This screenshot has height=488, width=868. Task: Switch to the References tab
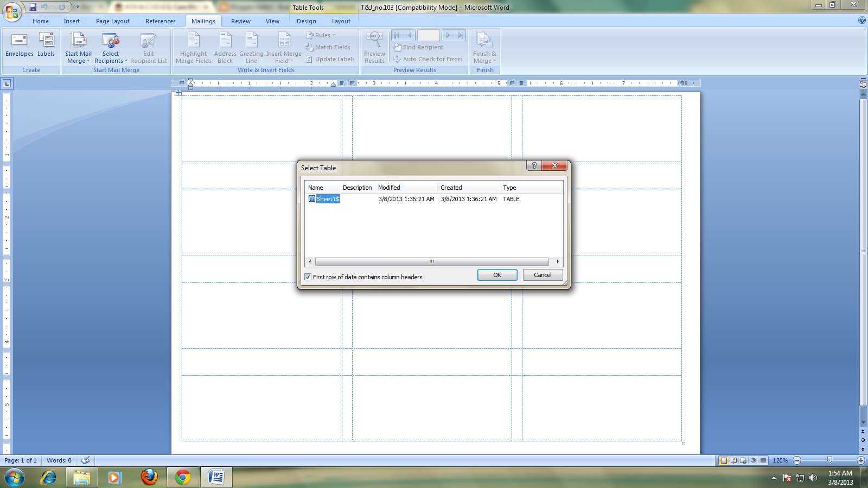[x=161, y=21]
